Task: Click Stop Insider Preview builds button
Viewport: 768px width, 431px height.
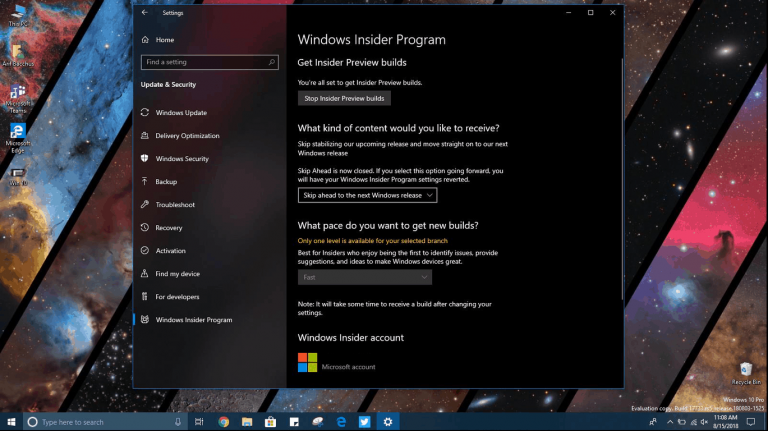Action: [x=344, y=98]
